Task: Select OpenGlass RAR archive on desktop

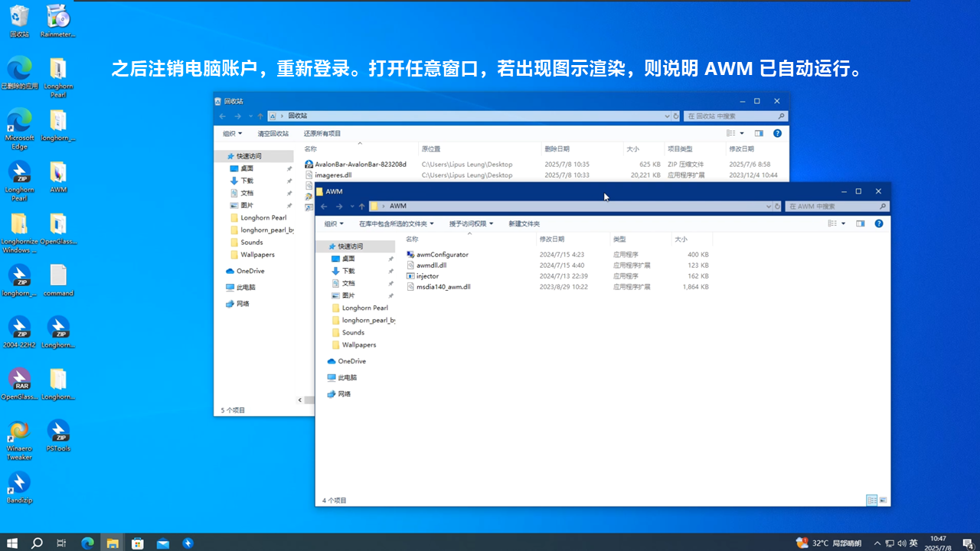Action: tap(20, 383)
